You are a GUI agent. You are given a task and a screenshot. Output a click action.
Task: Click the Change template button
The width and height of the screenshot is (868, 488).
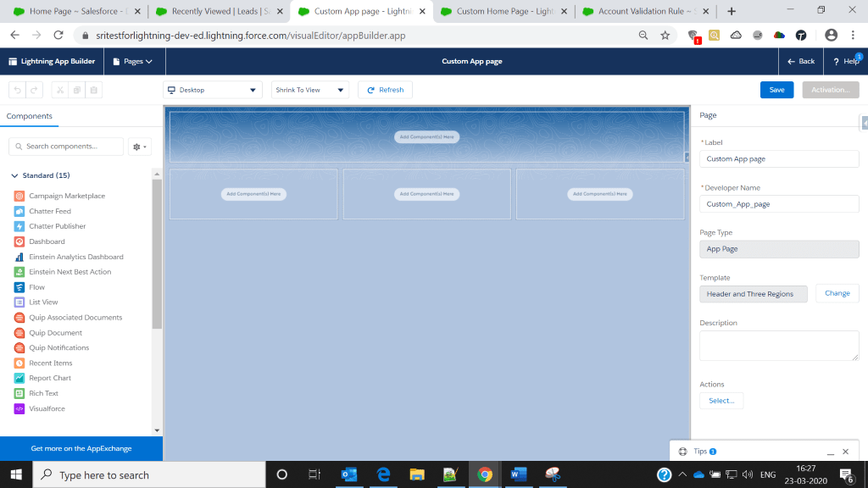[x=837, y=293]
